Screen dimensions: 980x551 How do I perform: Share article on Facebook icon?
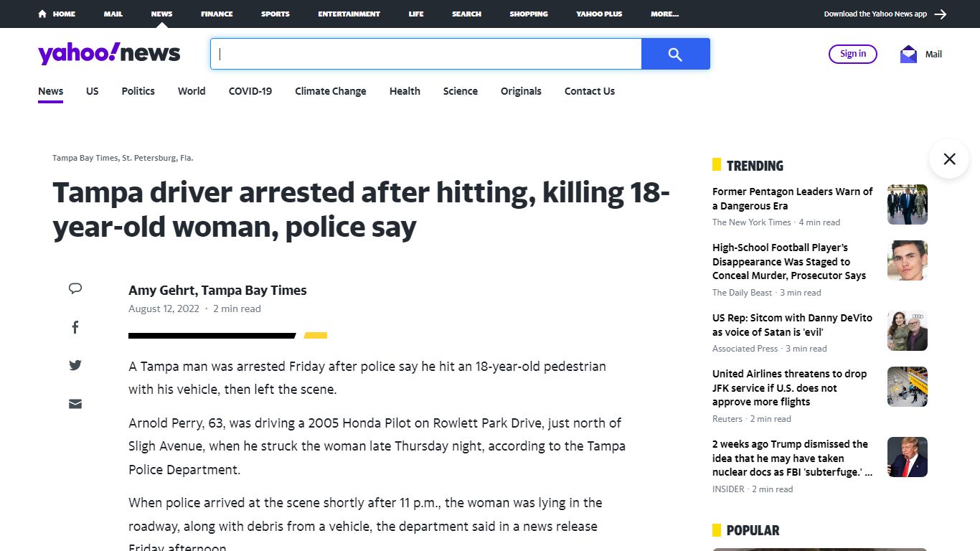[75, 327]
